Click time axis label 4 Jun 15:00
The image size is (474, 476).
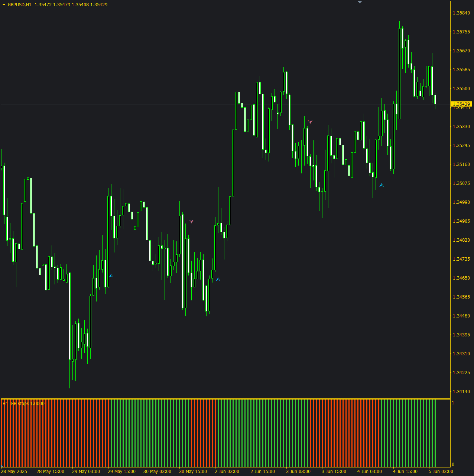405,472
